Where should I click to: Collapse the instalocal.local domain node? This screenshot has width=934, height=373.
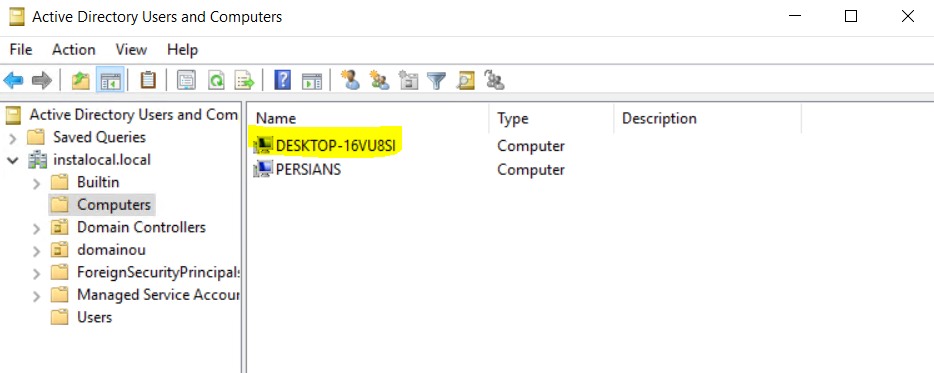tap(14, 160)
